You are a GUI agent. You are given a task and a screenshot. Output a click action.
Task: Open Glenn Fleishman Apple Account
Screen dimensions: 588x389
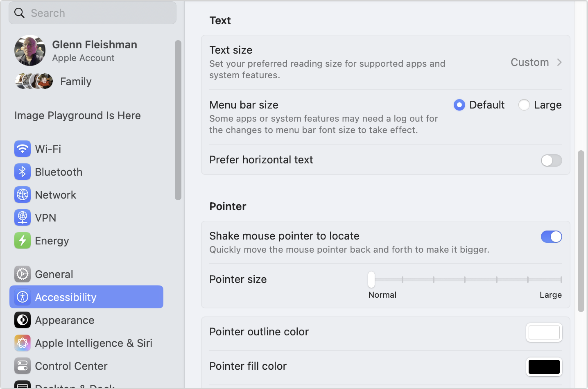pos(94,51)
